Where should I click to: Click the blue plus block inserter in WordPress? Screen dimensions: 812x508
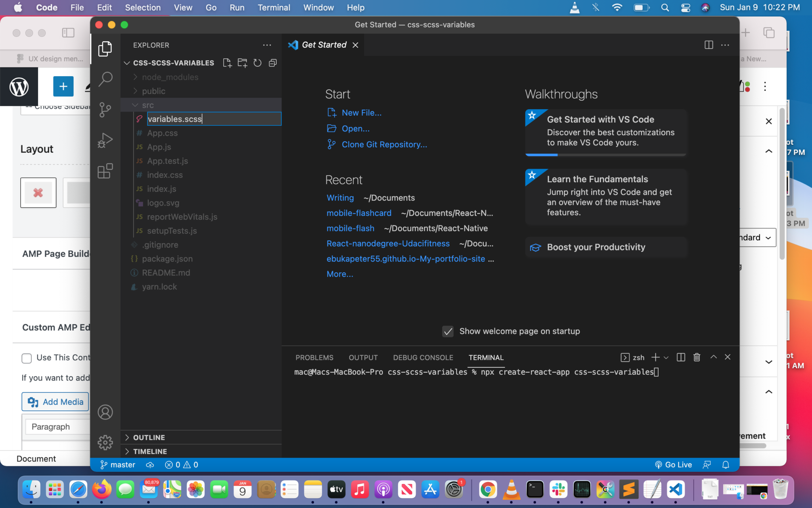point(63,87)
